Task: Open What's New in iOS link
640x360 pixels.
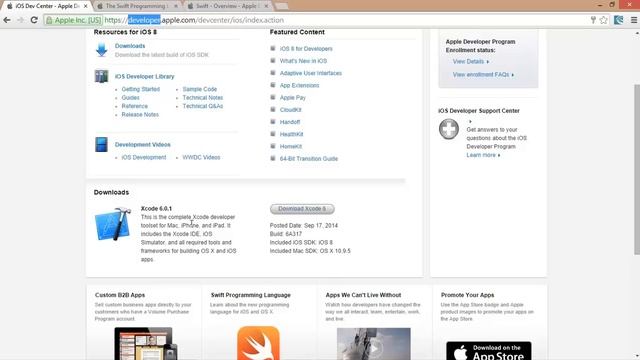Action: click(303, 61)
